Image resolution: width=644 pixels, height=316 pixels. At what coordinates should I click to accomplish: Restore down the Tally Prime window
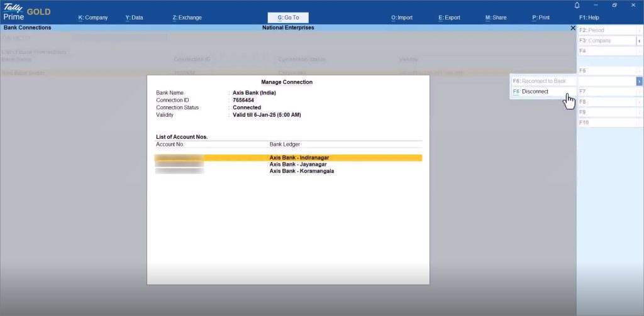[614, 5]
